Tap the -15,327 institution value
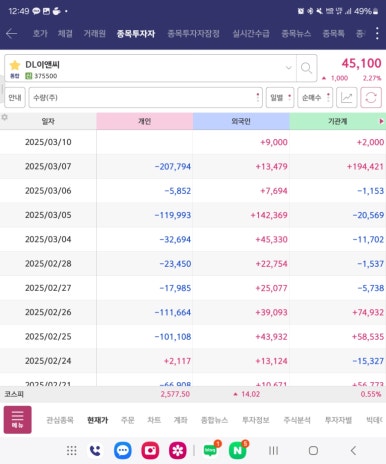 tap(368, 361)
